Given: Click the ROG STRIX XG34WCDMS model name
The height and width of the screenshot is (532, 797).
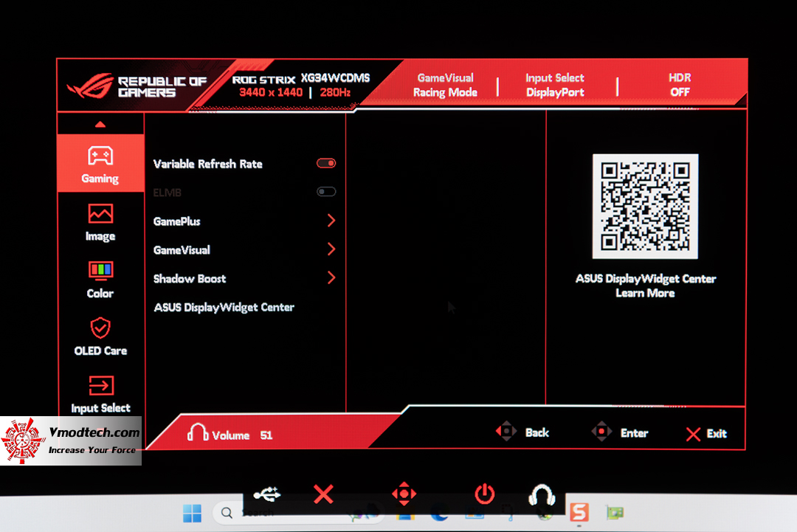Looking at the screenshot, I should (301, 79).
